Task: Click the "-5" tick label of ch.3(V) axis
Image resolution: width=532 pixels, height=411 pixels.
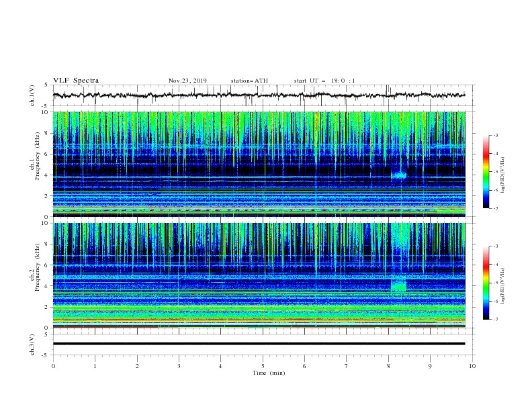Action: pos(46,355)
